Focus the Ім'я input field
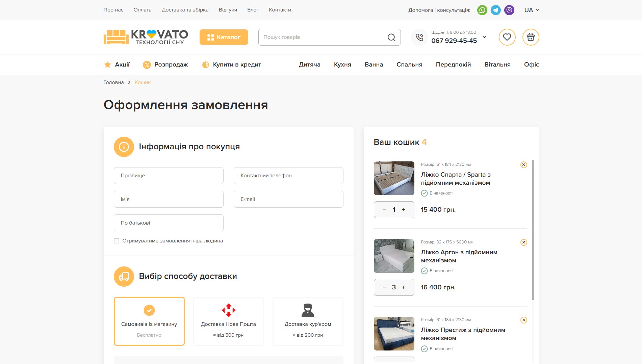This screenshot has height=364, width=642. click(169, 199)
